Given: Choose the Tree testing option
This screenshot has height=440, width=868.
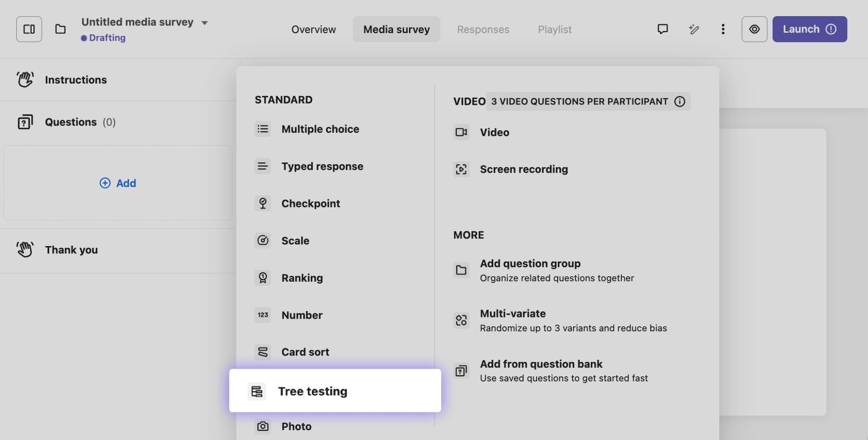Looking at the screenshot, I should pos(312,391).
